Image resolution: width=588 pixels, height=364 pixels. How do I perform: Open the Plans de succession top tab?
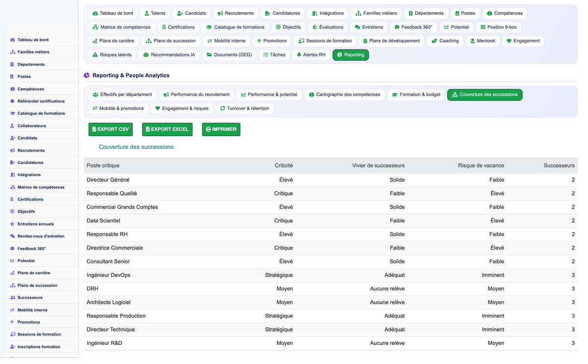click(170, 41)
